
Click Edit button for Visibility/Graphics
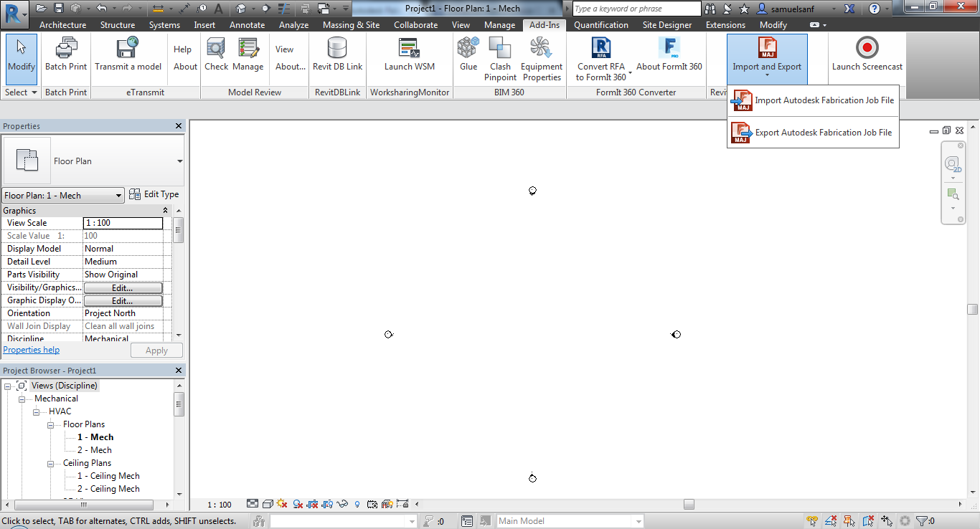pyautogui.click(x=123, y=287)
